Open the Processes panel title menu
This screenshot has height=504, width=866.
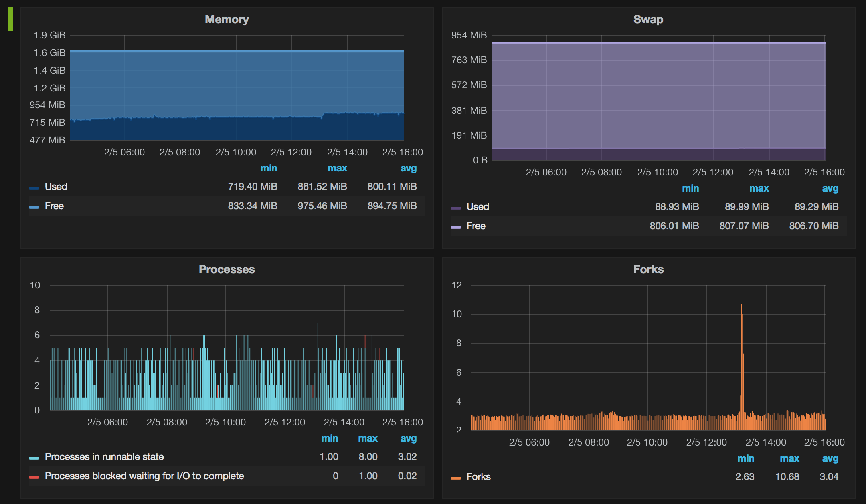[227, 269]
